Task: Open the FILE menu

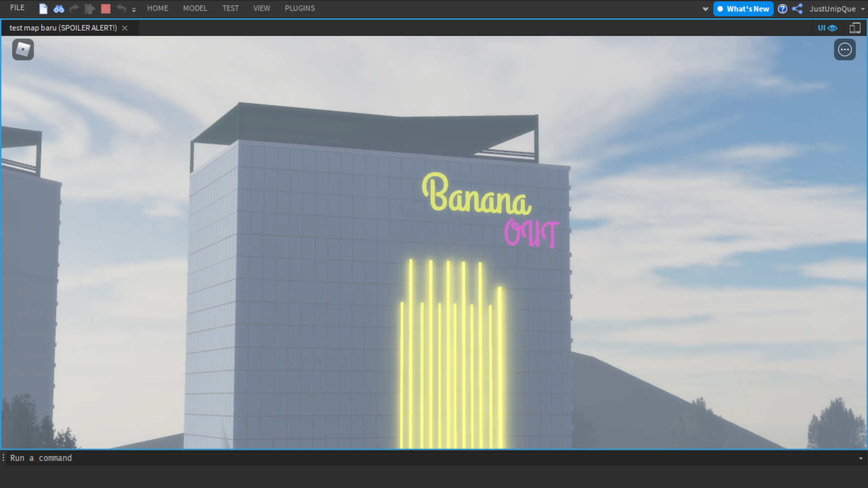Action: pyautogui.click(x=17, y=8)
